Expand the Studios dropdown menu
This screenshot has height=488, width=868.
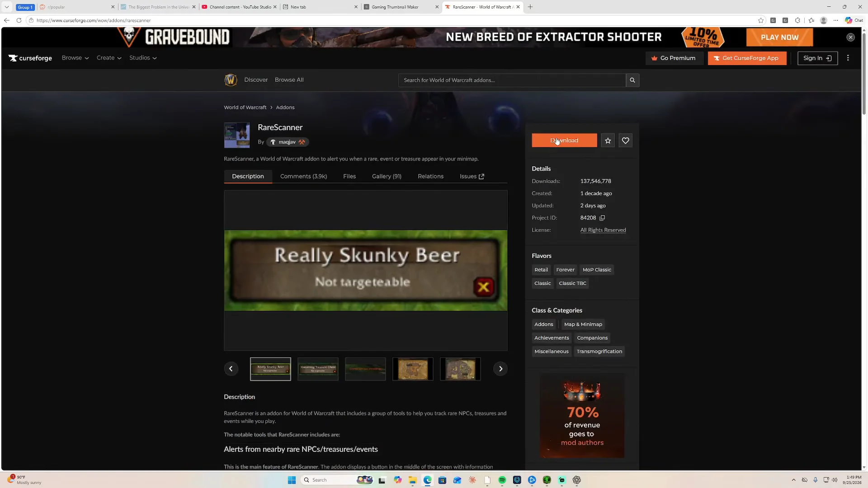[x=143, y=58]
